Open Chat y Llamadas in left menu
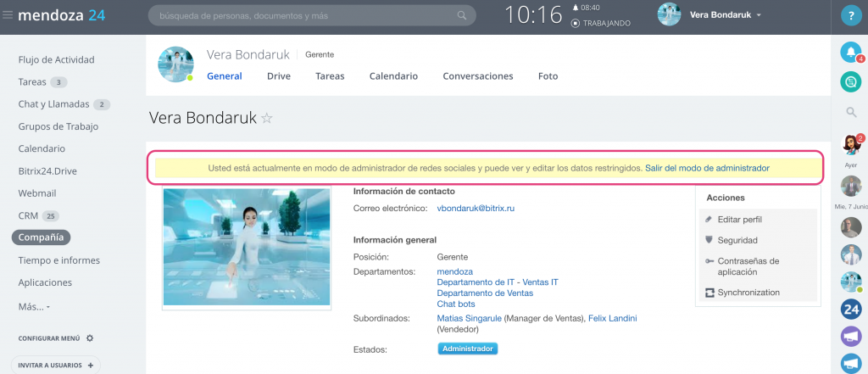868x374 pixels. 53,104
